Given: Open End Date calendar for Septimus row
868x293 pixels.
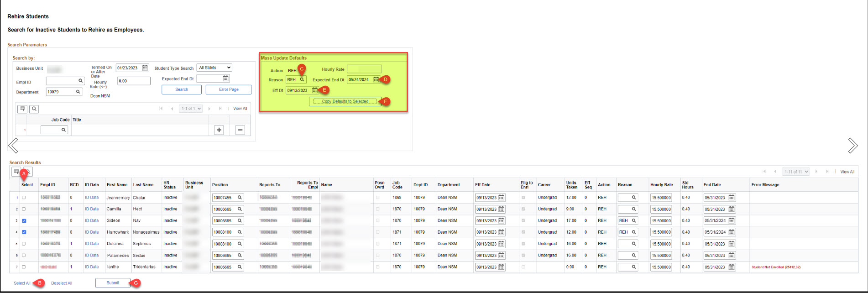Looking at the screenshot, I should [732, 244].
